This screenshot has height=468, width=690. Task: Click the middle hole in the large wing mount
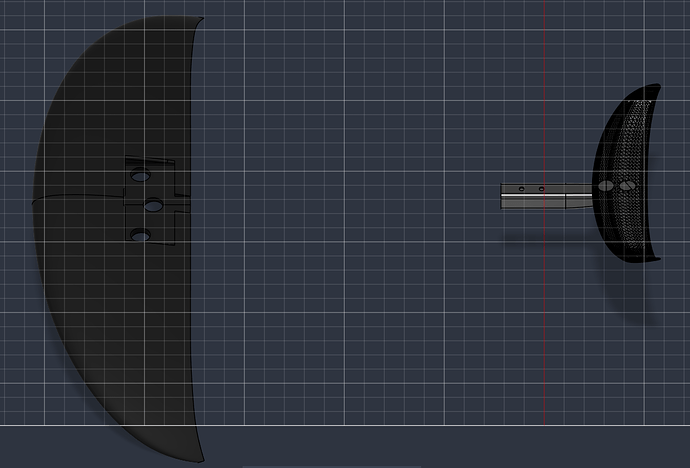[153, 205]
